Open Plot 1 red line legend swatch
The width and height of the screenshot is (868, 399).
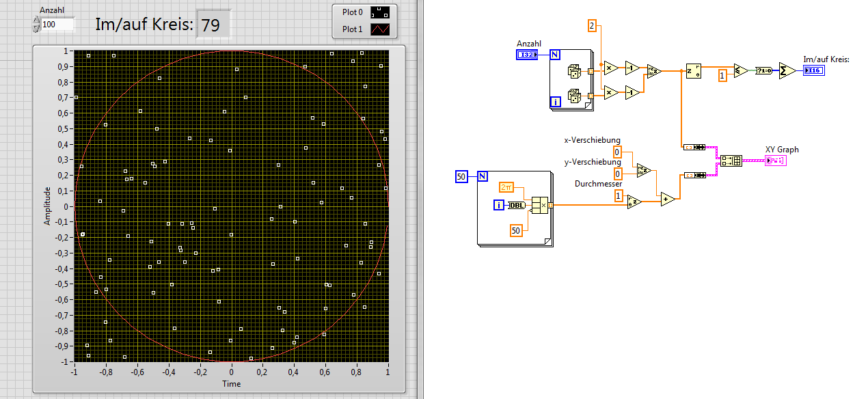(379, 29)
